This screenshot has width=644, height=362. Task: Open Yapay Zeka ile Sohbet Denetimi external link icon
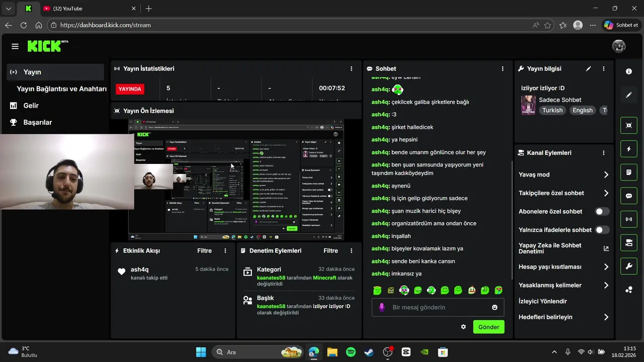(x=606, y=248)
